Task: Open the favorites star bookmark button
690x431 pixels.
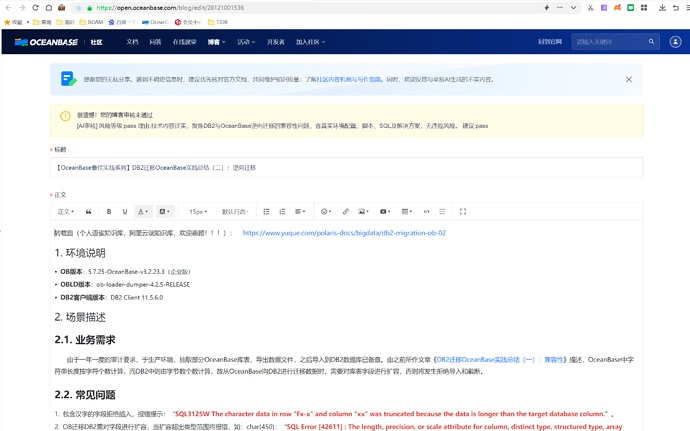Action: [x=13, y=22]
